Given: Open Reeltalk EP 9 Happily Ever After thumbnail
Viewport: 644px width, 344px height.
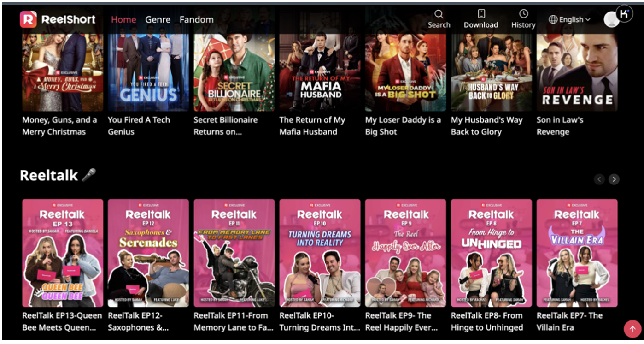Looking at the screenshot, I should (x=405, y=253).
